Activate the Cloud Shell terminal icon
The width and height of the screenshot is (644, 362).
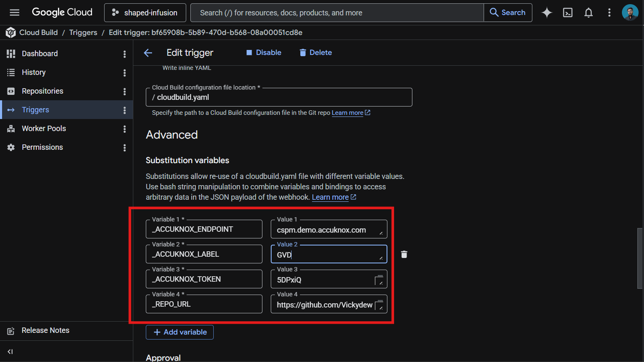568,13
